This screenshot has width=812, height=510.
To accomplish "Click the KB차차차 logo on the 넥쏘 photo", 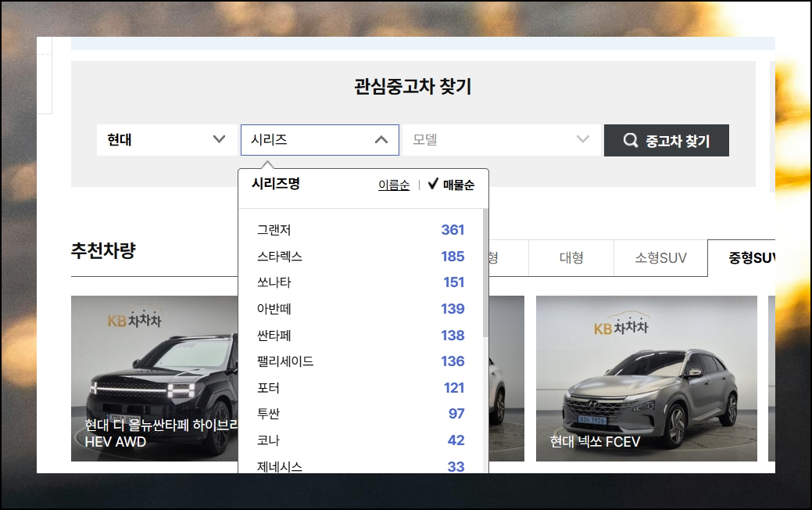I will (621, 324).
